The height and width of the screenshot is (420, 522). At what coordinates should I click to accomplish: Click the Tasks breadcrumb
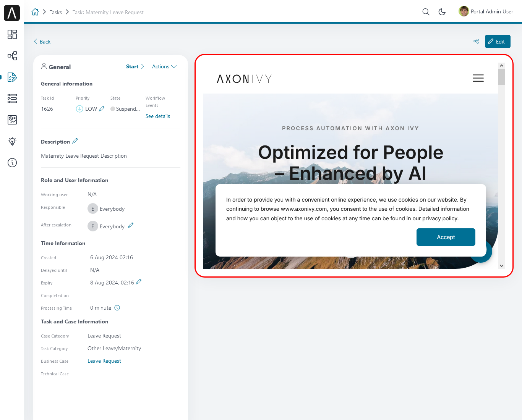[x=55, y=12]
